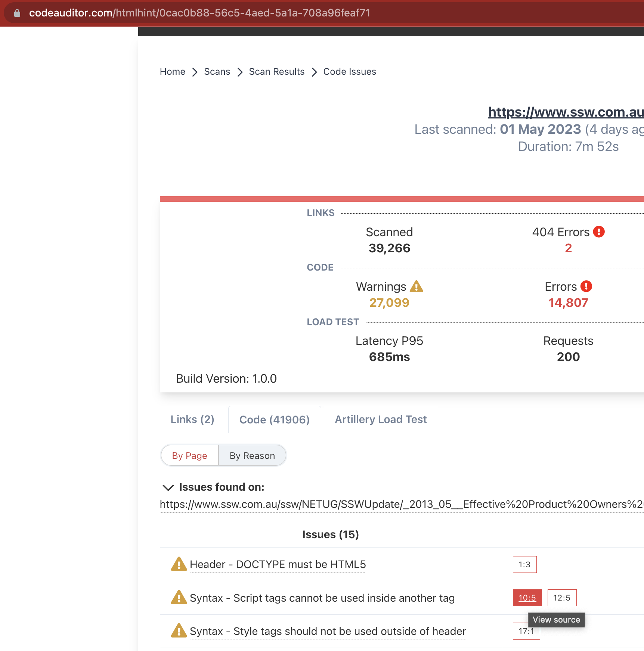
Task: Click the padlock icon in the address bar
Action: [17, 13]
